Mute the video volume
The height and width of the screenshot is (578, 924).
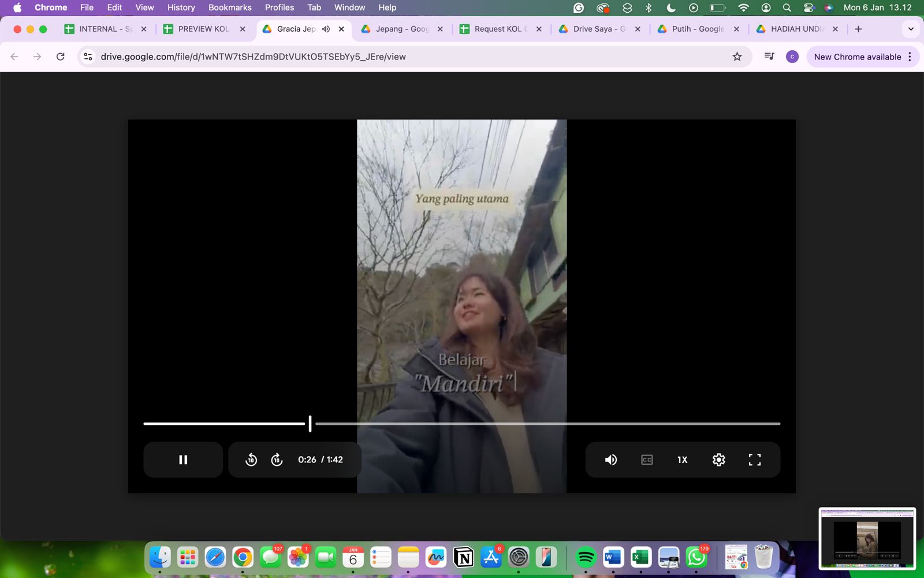coord(610,460)
